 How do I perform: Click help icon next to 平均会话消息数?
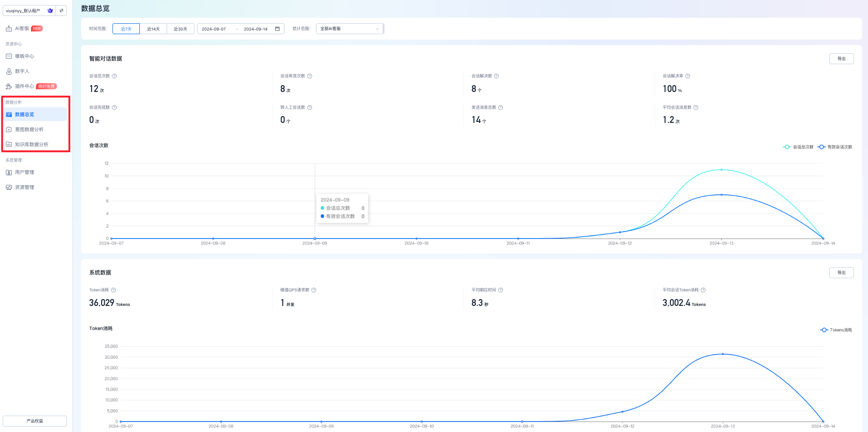coord(696,107)
